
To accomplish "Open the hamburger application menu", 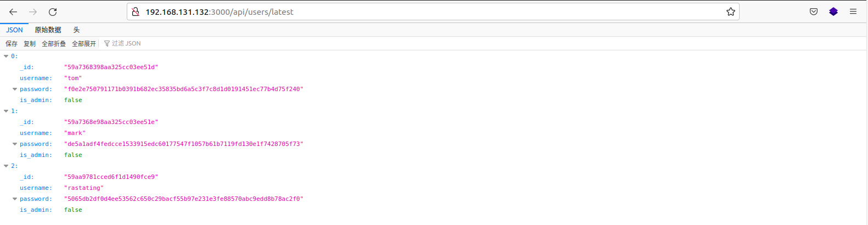I will click(853, 12).
